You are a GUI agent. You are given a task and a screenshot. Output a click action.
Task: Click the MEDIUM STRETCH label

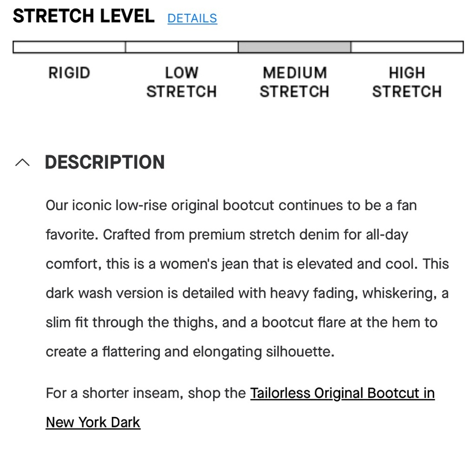(295, 82)
